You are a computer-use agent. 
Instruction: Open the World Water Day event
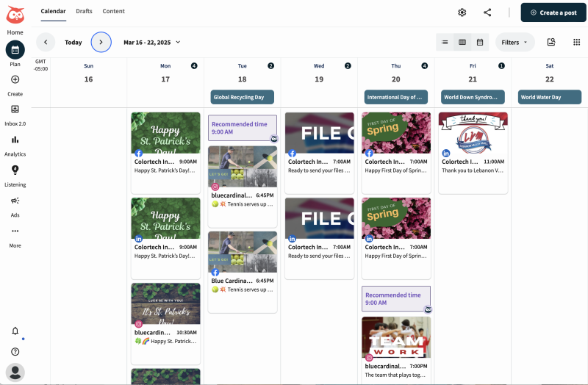(550, 97)
